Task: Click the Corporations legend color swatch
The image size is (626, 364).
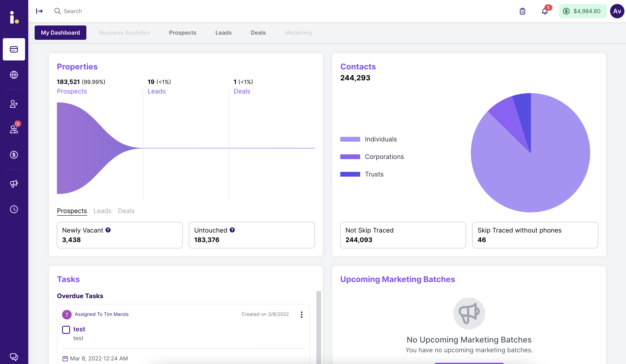Action: pyautogui.click(x=350, y=157)
